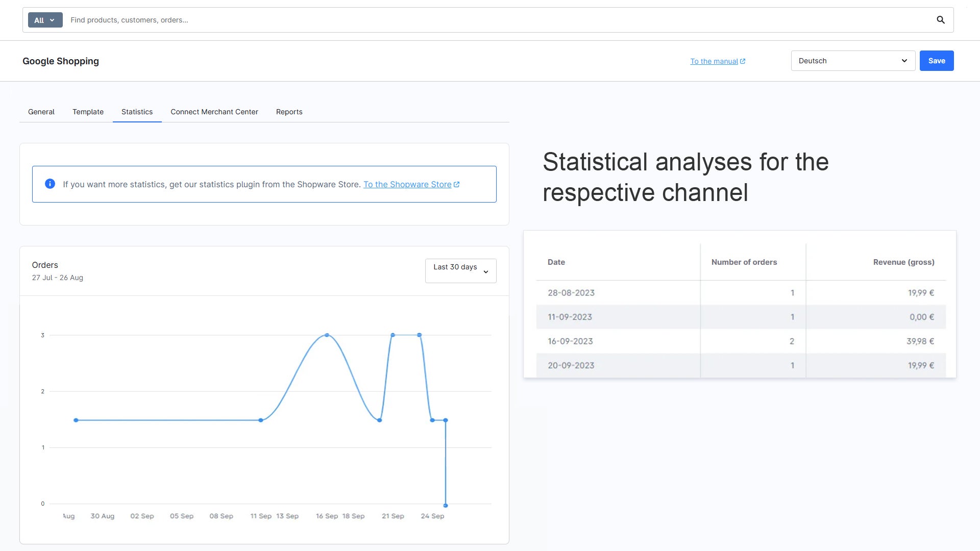Click the 27 Jul - 26 Aug date range text
This screenshot has height=551, width=980.
pyautogui.click(x=57, y=278)
